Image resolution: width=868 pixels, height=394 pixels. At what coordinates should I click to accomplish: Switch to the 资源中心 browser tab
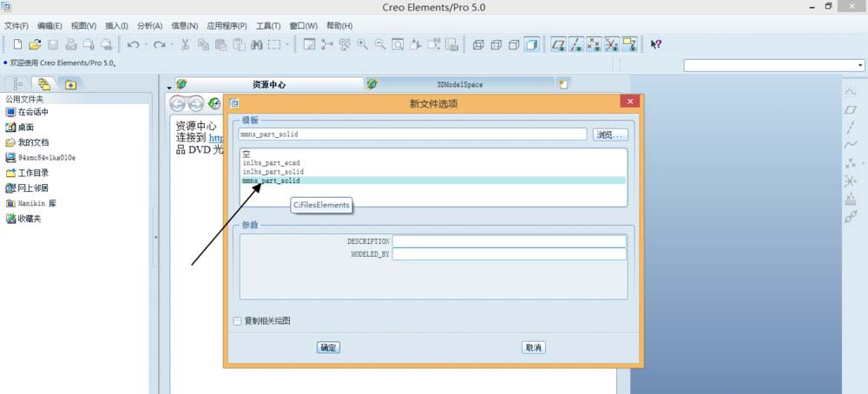(269, 85)
